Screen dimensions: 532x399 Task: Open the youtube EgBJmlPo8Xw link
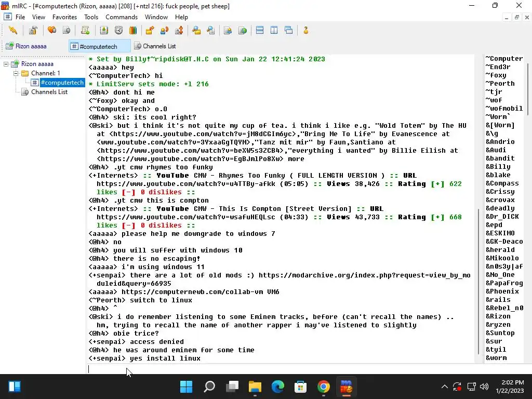pyautogui.click(x=190, y=159)
